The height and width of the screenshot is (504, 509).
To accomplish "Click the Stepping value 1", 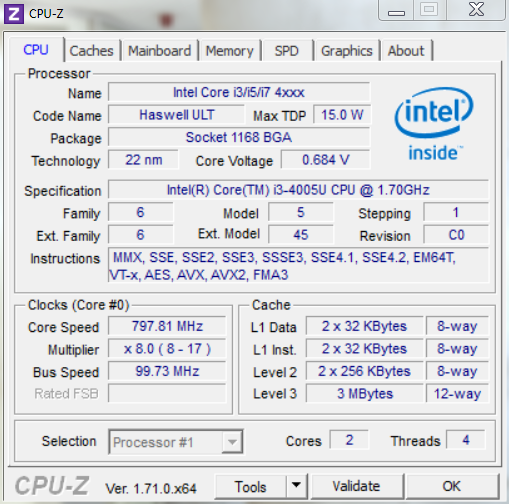I will click(456, 212).
